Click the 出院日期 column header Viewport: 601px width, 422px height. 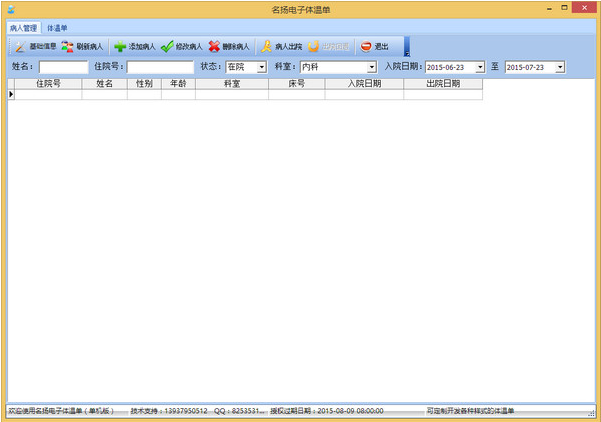(443, 84)
